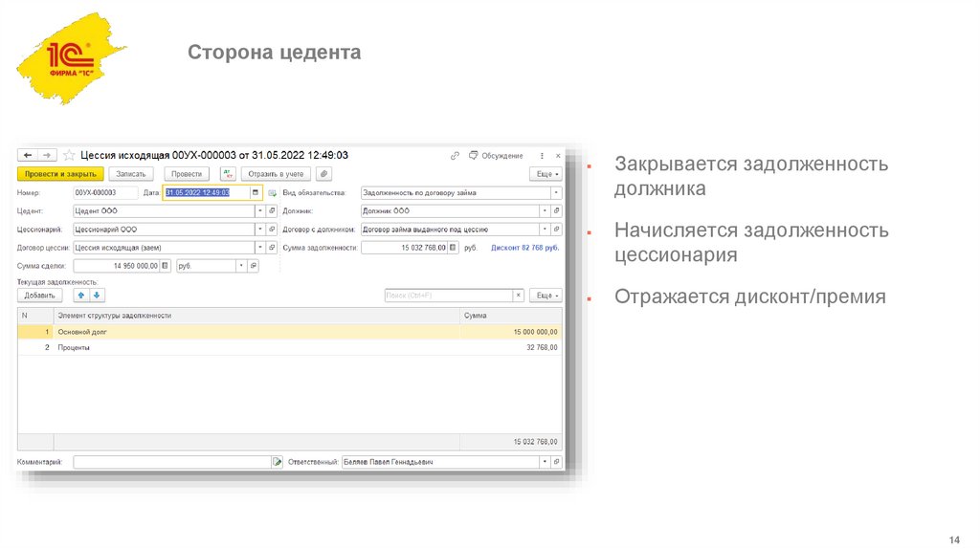Click the Провести button
Image resolution: width=980 pixels, height=549 pixels.
[187, 174]
